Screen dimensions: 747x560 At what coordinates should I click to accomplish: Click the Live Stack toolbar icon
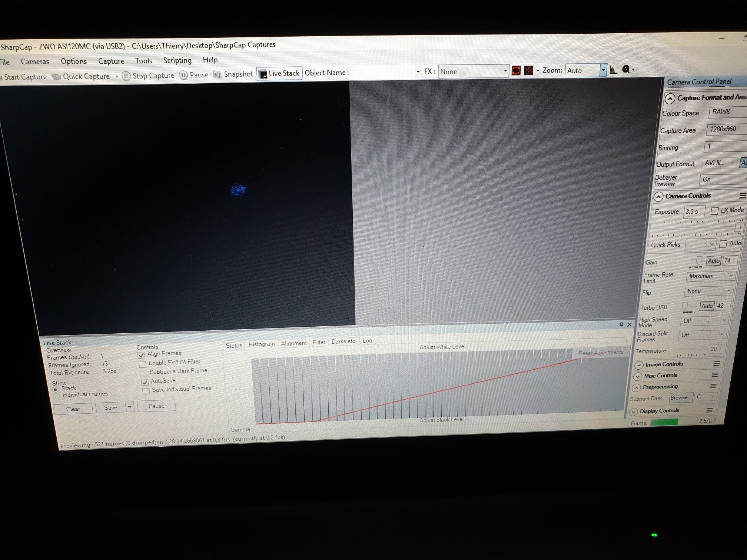click(x=263, y=74)
